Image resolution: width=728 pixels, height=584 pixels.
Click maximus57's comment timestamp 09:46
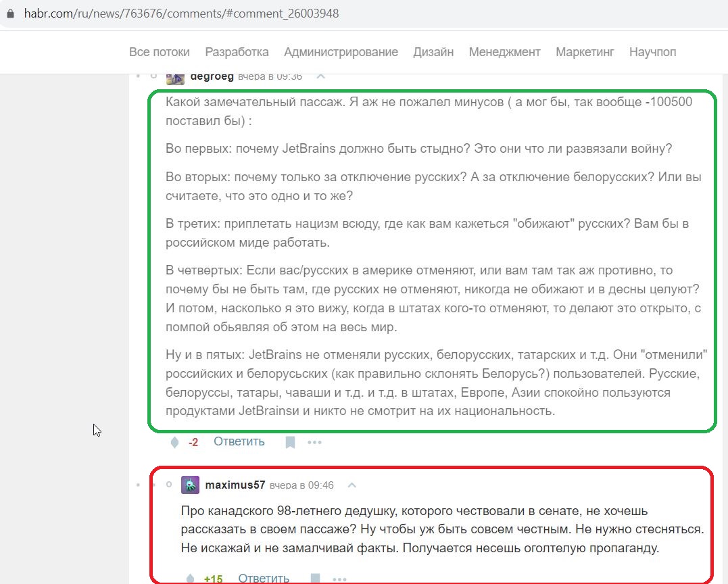[301, 485]
